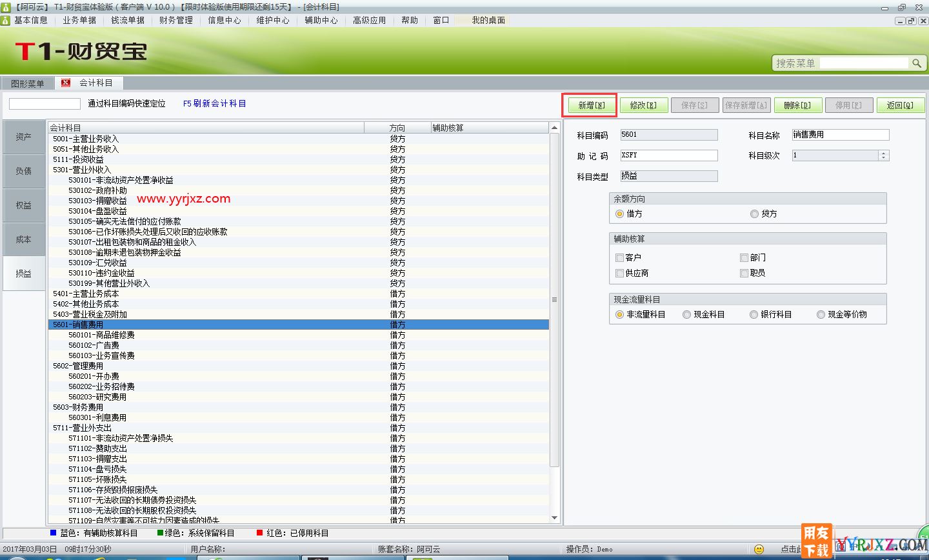This screenshot has height=560, width=929.
Task: Open 钱流单据 menu
Action: [128, 20]
